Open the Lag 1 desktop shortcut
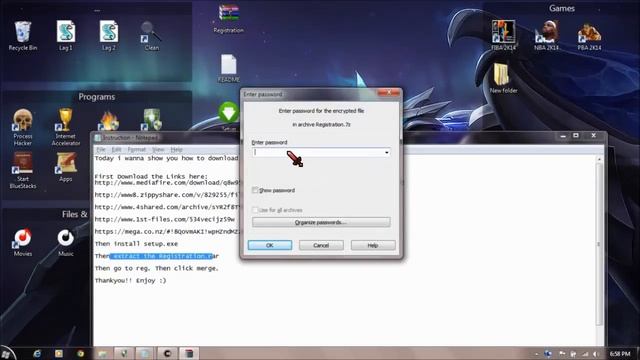Screen dimensions: 640x360 coord(66,36)
